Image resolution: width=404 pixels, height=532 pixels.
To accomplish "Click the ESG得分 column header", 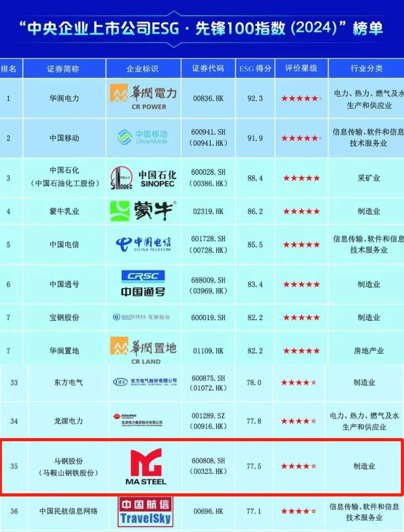I will coord(255,68).
